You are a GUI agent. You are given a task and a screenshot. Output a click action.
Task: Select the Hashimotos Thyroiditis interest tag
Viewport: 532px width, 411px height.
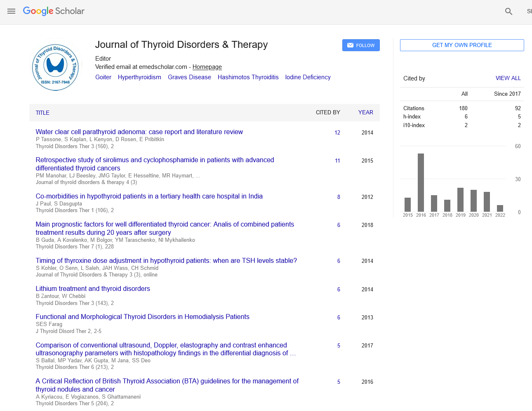[x=248, y=77]
